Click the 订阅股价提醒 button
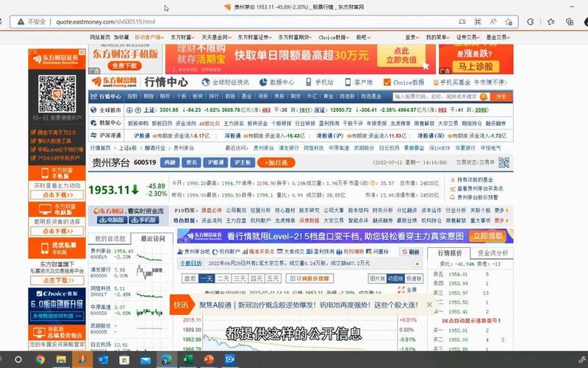Viewport: 588px width, 368px height. 309,278
